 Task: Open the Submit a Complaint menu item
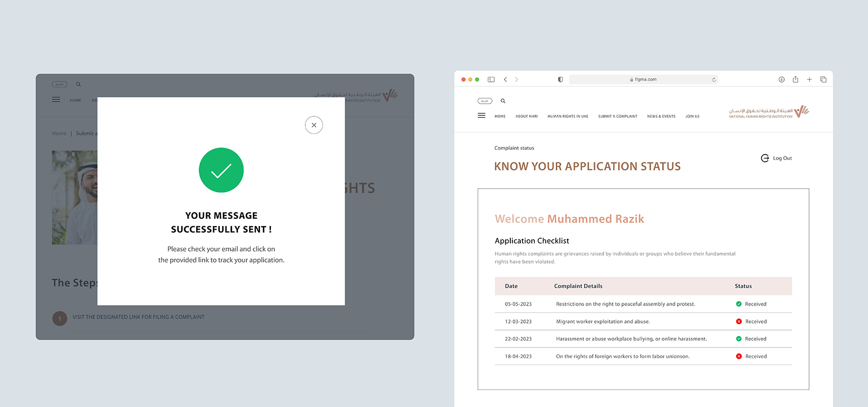618,116
